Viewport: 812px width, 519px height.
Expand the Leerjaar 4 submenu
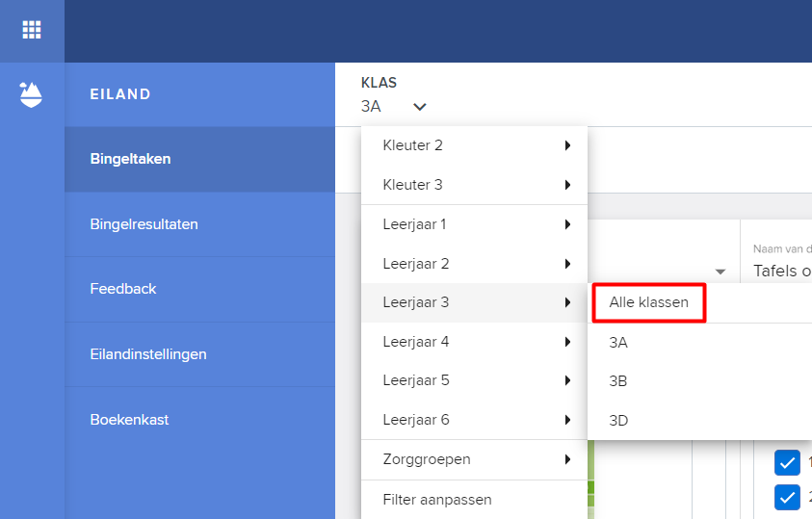click(474, 342)
